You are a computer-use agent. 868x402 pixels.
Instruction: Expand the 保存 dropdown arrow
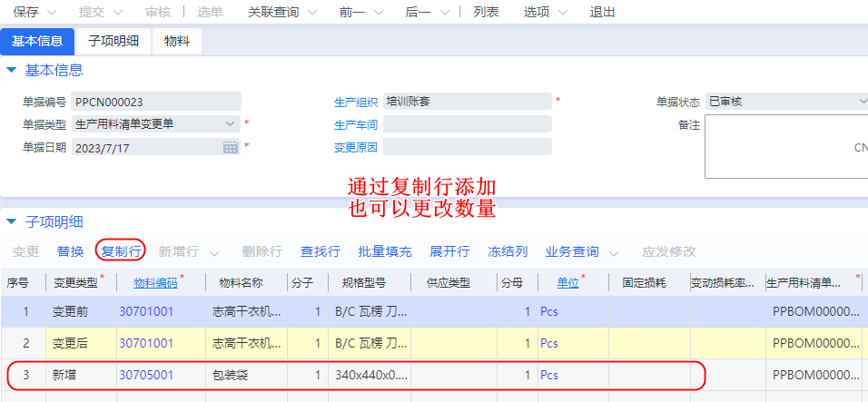coord(51,13)
